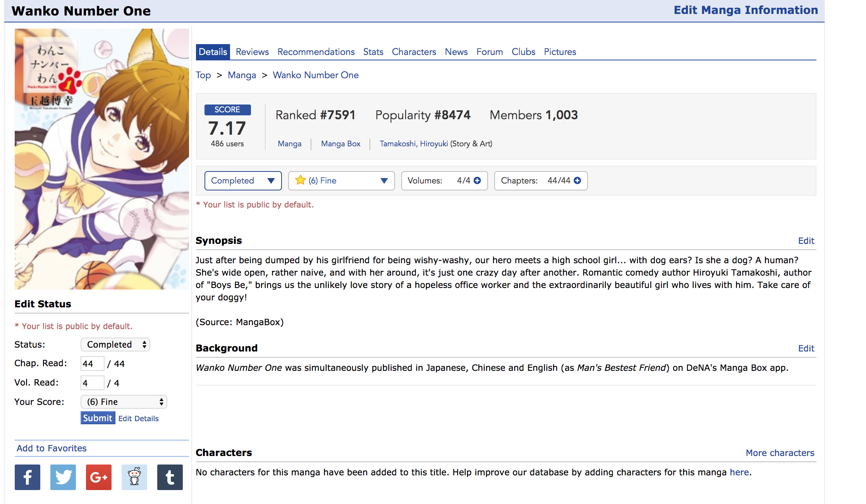Click Wanko Number One breadcrumb link
866x504 pixels.
(x=316, y=75)
